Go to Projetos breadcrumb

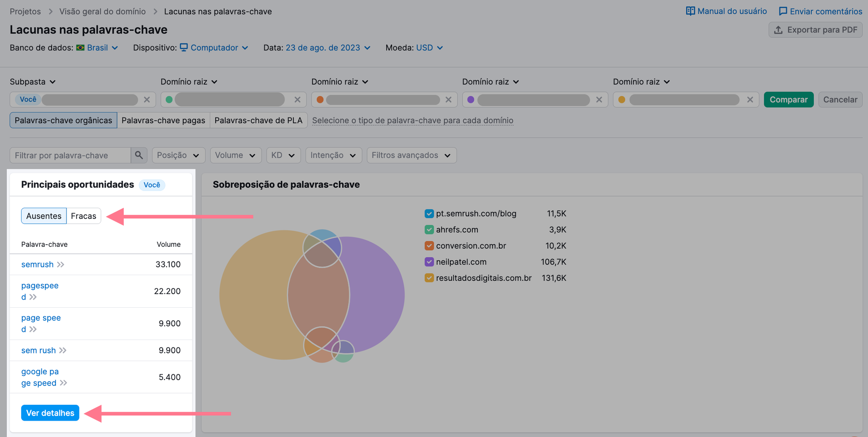coord(25,12)
